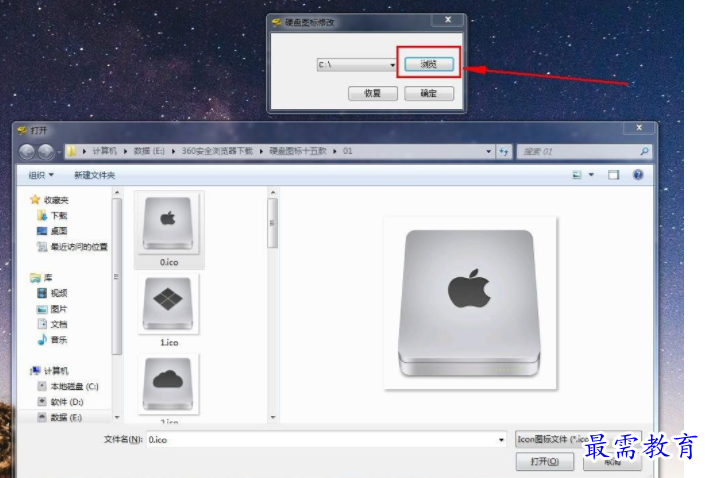Click 数据 (E:) in the address path
This screenshot has height=478, width=706.
149,151
